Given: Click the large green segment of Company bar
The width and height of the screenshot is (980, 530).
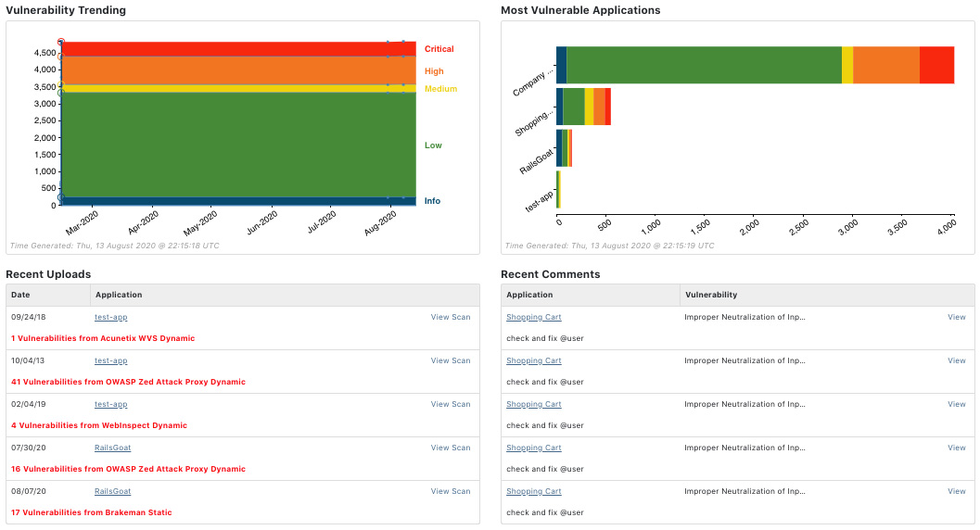Looking at the screenshot, I should 704,65.
